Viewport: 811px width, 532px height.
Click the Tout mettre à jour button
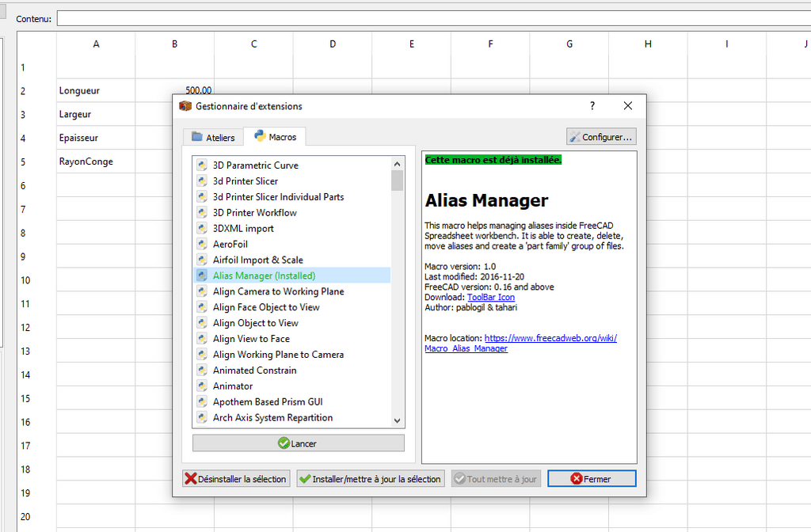pos(496,479)
